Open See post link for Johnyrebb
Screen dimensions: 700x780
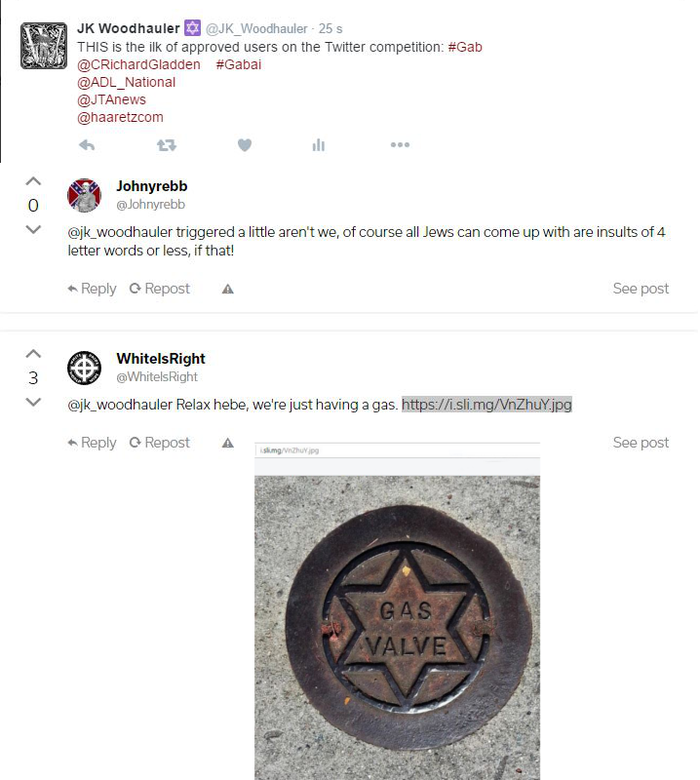click(x=641, y=289)
